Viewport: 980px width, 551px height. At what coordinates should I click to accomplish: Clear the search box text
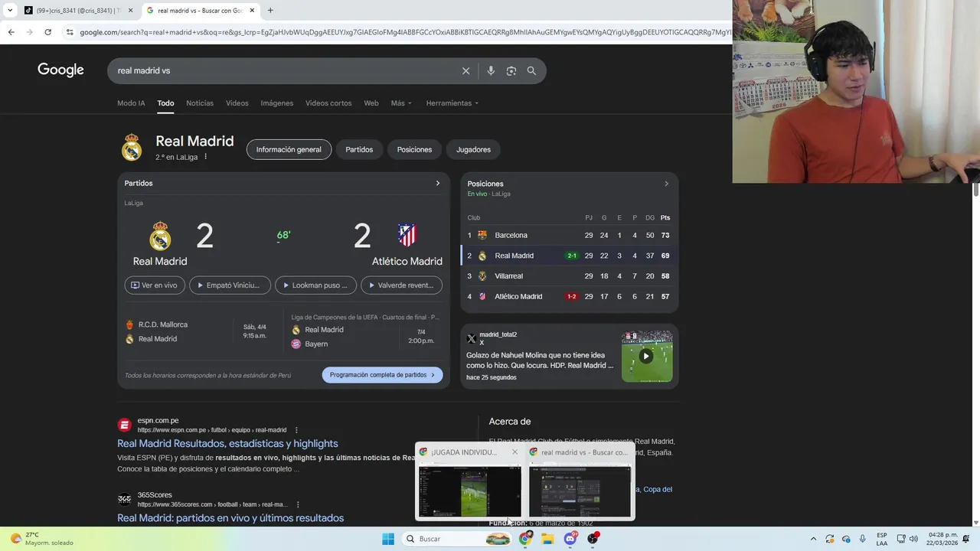coord(465,70)
